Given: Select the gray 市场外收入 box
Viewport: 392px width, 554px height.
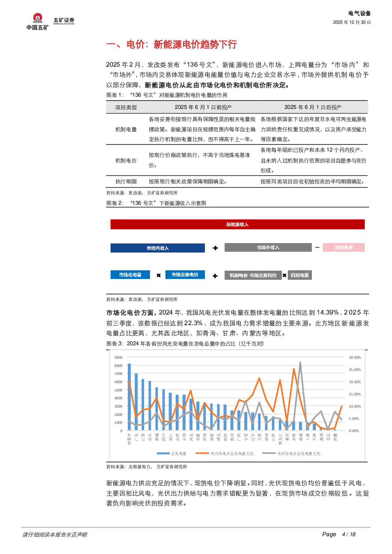Looking at the screenshot, I should [268, 247].
